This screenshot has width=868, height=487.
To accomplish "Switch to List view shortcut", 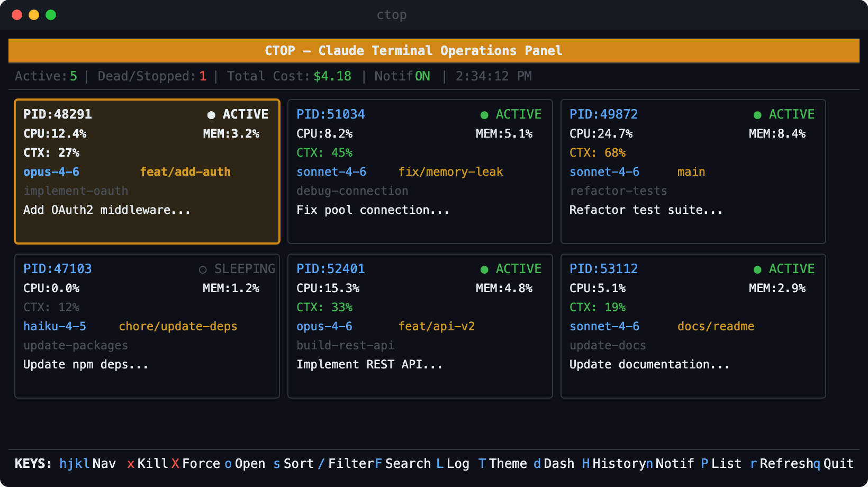I will tap(721, 464).
